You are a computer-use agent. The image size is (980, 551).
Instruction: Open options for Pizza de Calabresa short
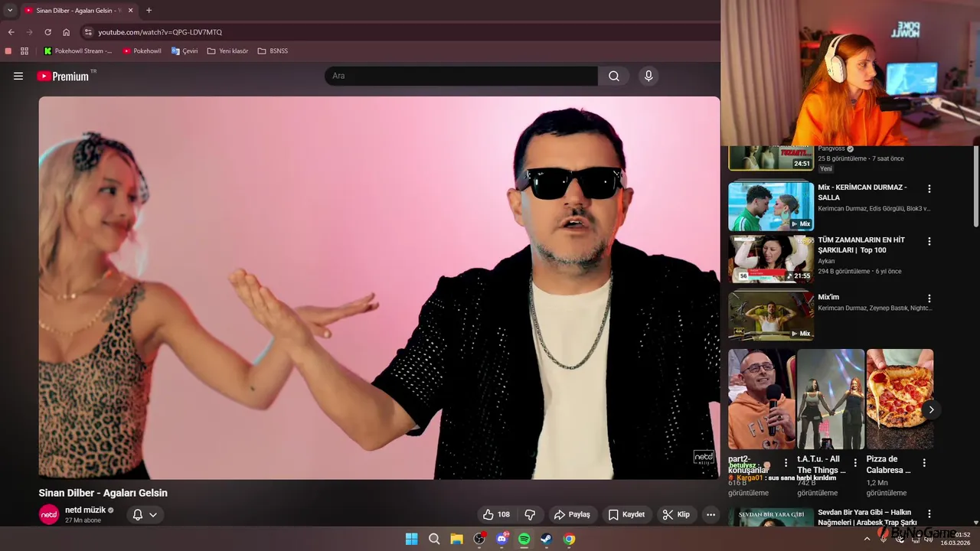tap(924, 463)
